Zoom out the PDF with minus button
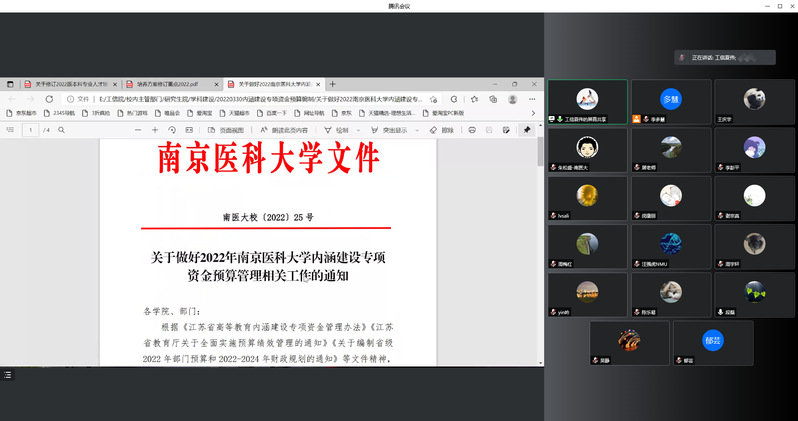 pos(137,130)
